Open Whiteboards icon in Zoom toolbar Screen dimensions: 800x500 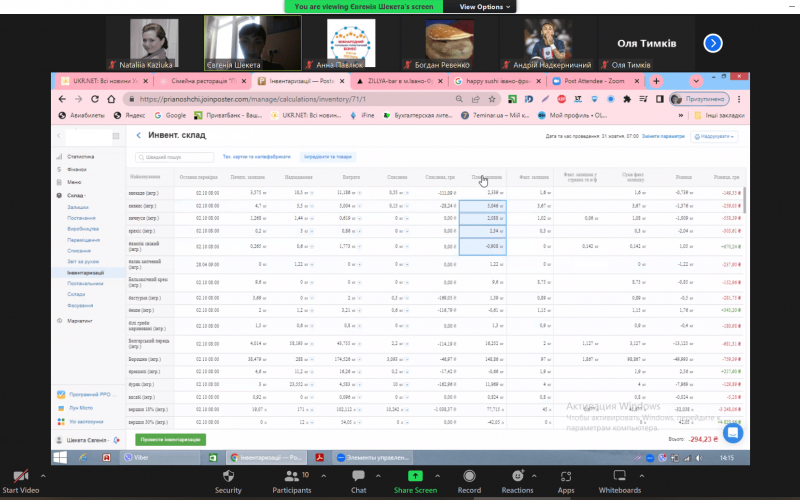coord(619,476)
